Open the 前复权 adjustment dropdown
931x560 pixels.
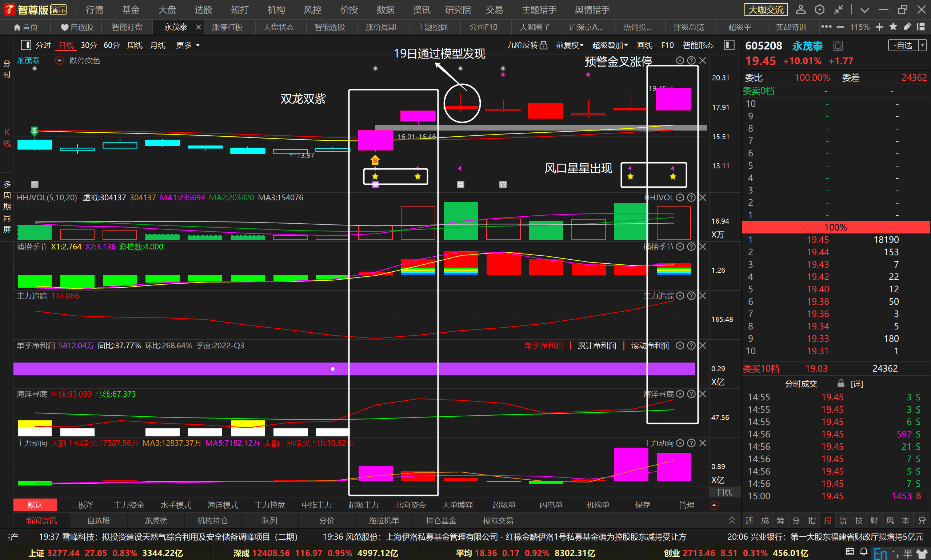[570, 45]
